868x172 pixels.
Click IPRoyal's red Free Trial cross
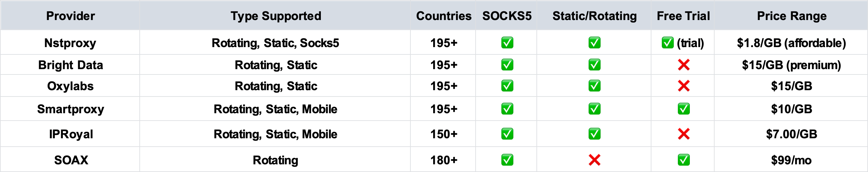pos(684,134)
